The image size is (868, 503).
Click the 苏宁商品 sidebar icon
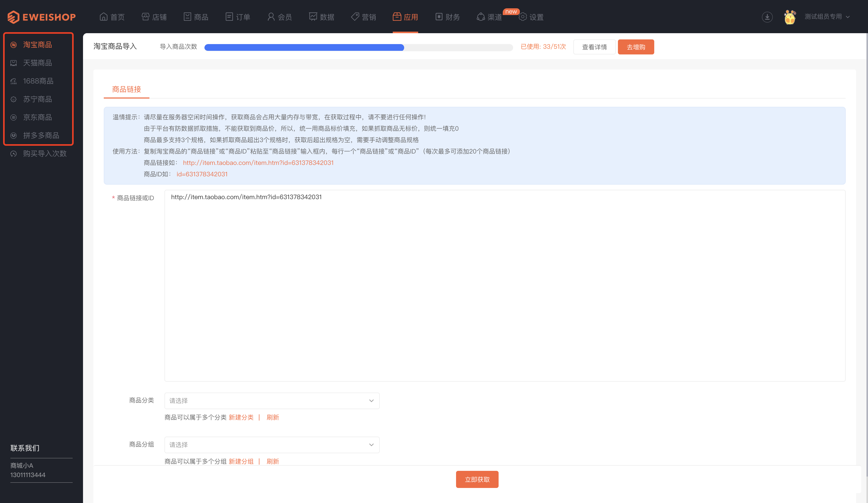click(x=13, y=99)
